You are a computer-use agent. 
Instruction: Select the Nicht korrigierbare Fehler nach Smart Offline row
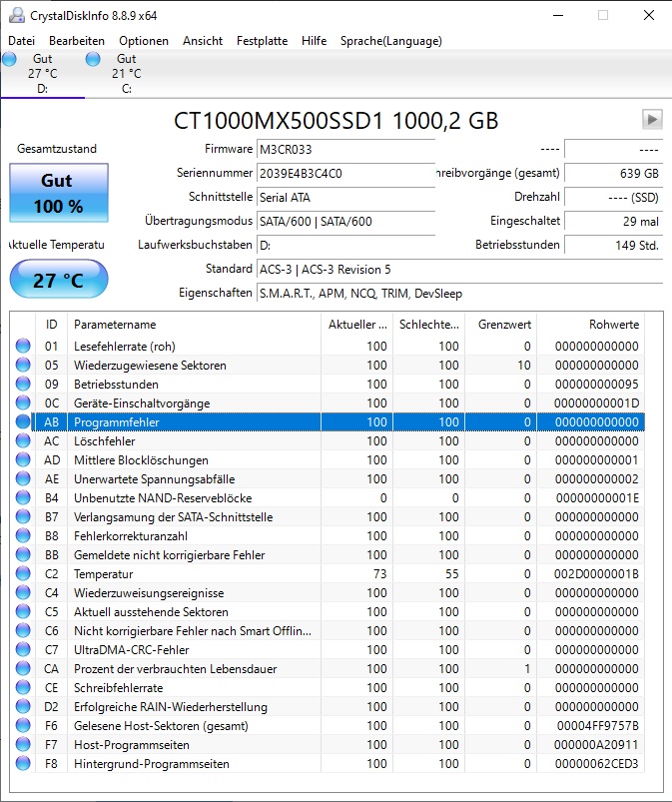[x=330, y=630]
